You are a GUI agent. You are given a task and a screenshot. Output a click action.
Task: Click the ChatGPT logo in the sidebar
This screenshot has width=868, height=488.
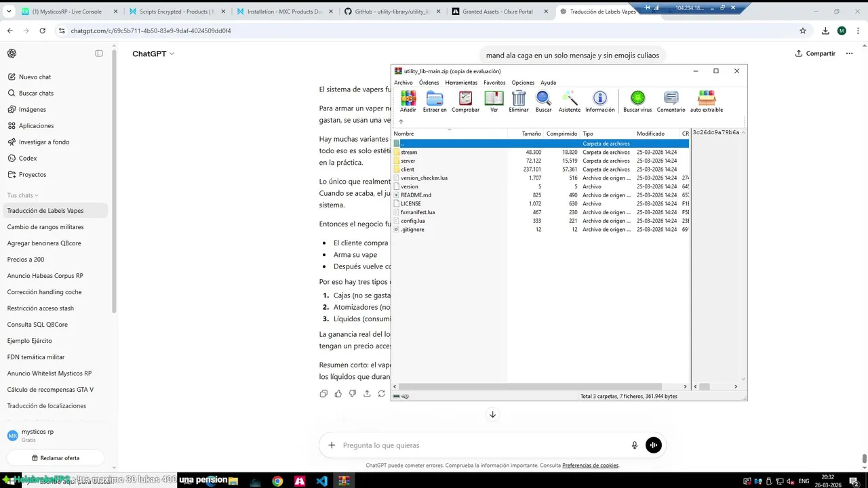point(12,54)
